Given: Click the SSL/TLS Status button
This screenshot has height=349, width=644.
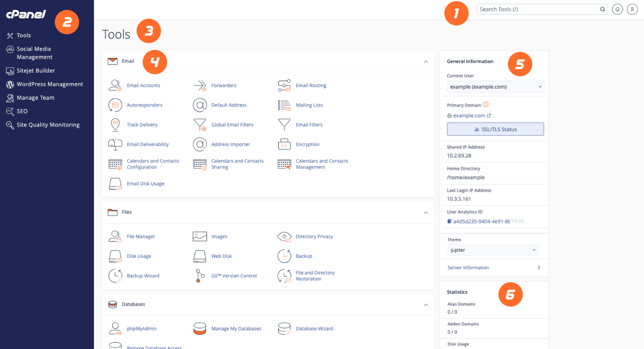Looking at the screenshot, I should pyautogui.click(x=495, y=129).
